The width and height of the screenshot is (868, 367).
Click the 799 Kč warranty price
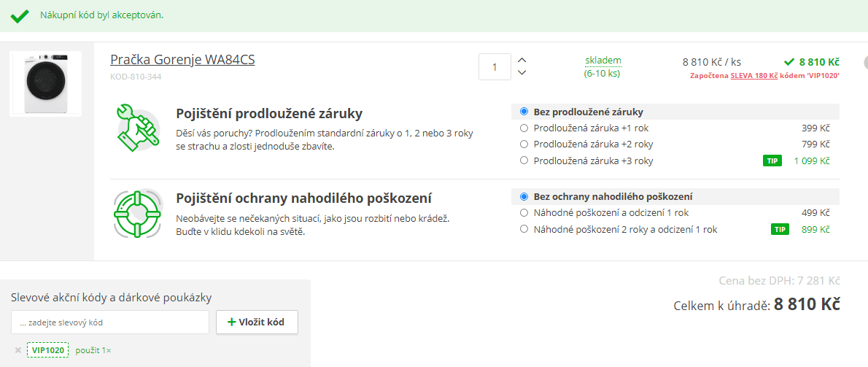tap(816, 144)
